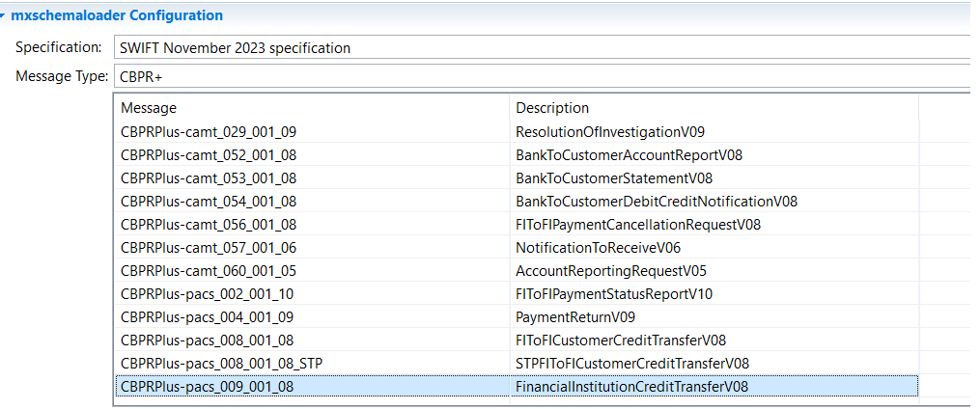980x409 pixels.
Task: Click the highlighted CBPRPlus-pacs_009_001_08 row
Action: 207,387
